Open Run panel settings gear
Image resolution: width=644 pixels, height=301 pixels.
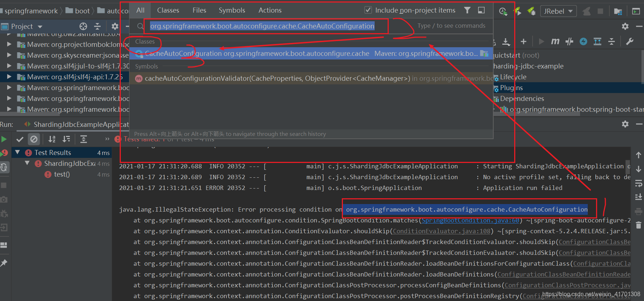coord(625,124)
